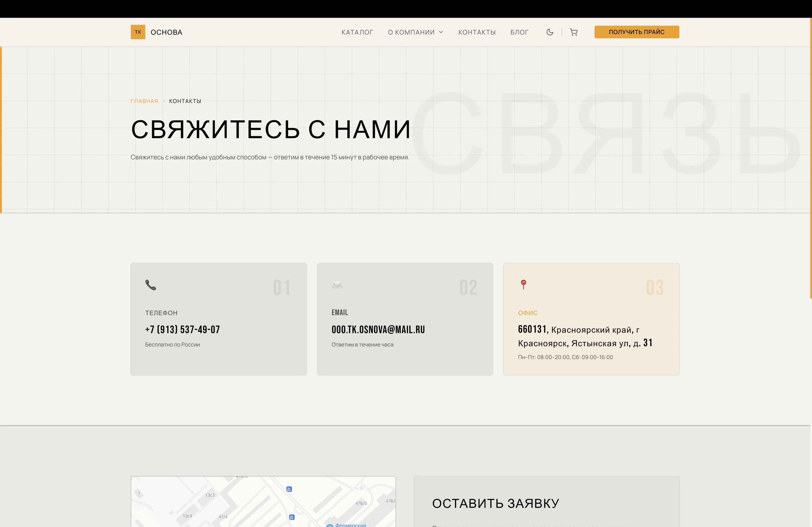Click the lower blue map marker icon
812x527 pixels.
pyautogui.click(x=292, y=517)
